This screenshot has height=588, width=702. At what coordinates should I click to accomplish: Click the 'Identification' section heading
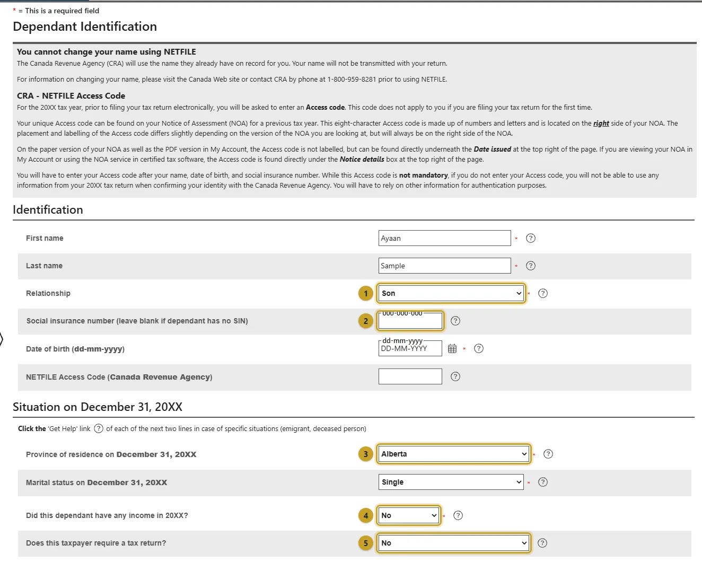click(x=48, y=210)
